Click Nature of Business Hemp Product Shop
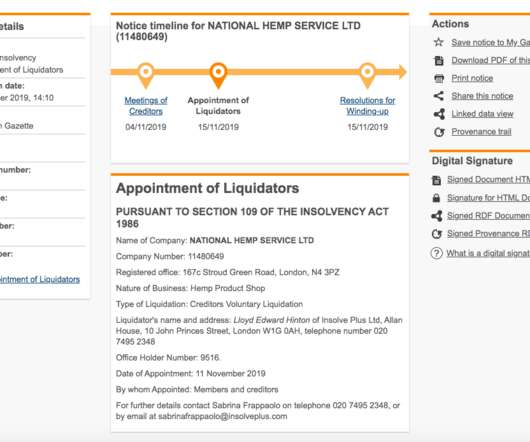This screenshot has height=442, width=530. click(x=190, y=288)
